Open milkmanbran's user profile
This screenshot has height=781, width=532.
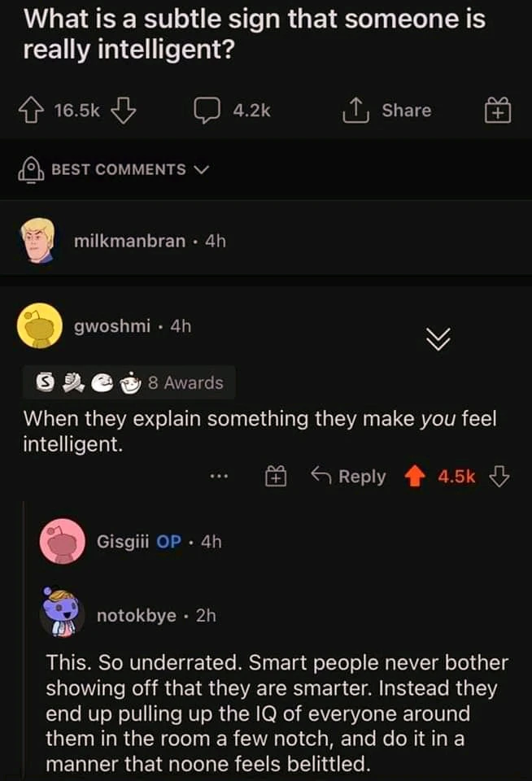[x=129, y=242]
